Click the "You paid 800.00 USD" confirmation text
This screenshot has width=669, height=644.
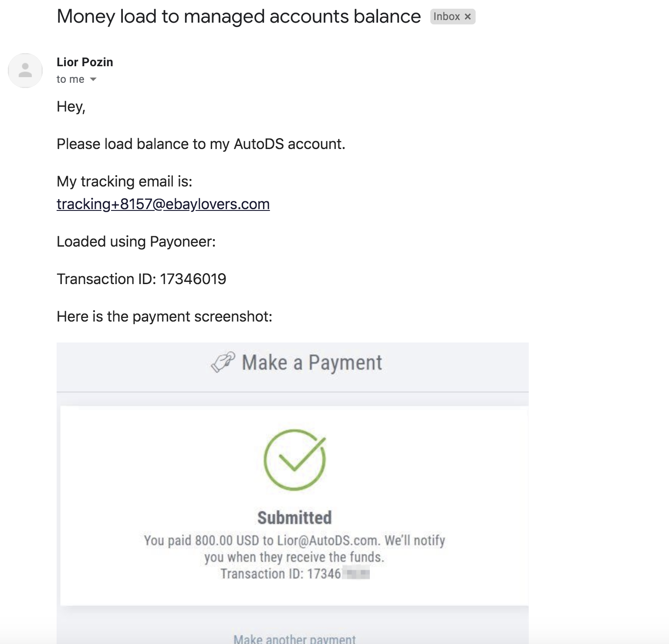pos(294,549)
